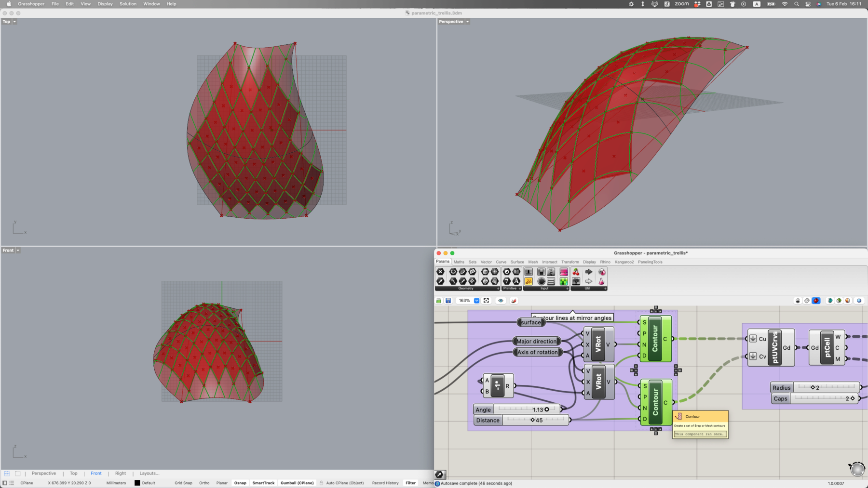Select the Brep cube parameter icon
Screen dimensions: 868x488
click(x=485, y=272)
